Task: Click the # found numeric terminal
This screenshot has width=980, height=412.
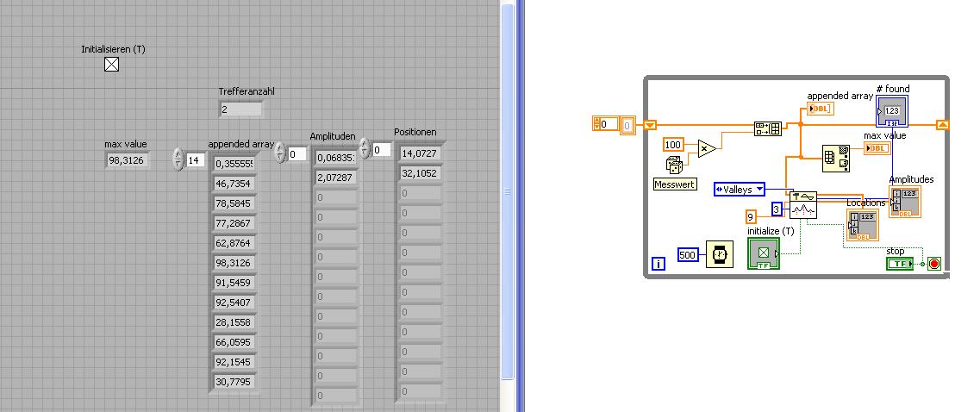Action: click(x=892, y=111)
